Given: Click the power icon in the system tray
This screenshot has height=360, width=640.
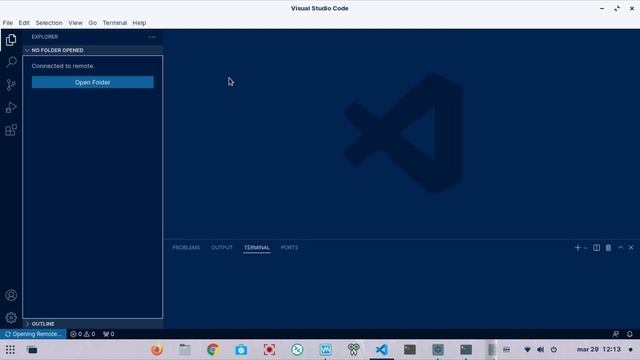Looking at the screenshot, I should coord(554,350).
